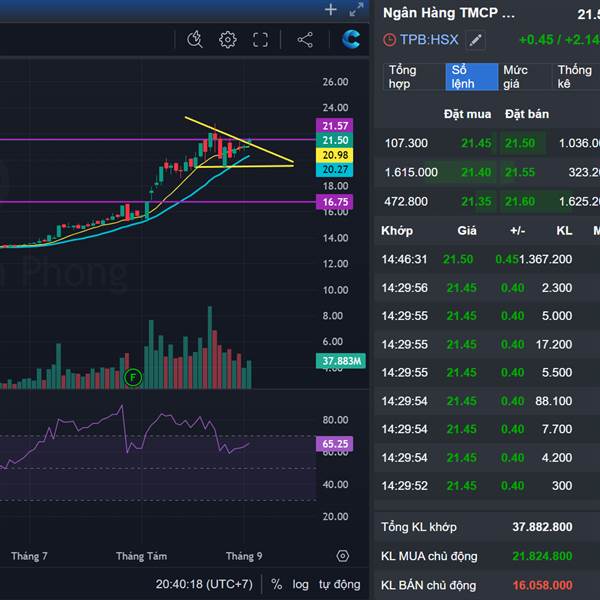Click trade volume 17.200
Image resolution: width=600 pixels, height=600 pixels.
pyautogui.click(x=554, y=344)
